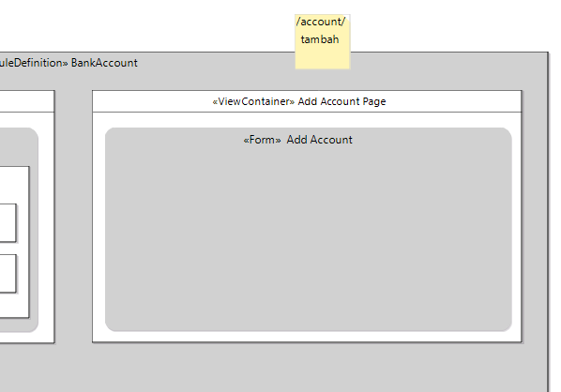Select the Add Account form body
The height and width of the screenshot is (392, 561).
click(309, 236)
